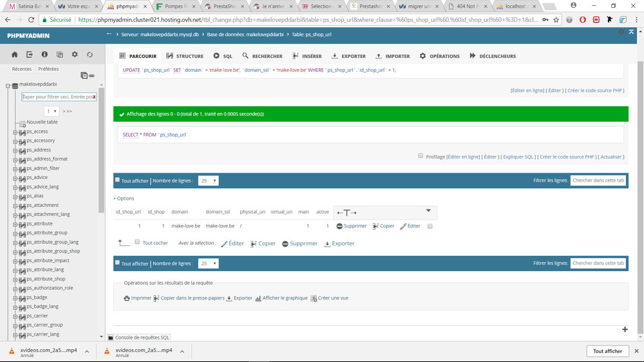Check the Tout cocher checkbox
644x362 pixels.
click(137, 242)
